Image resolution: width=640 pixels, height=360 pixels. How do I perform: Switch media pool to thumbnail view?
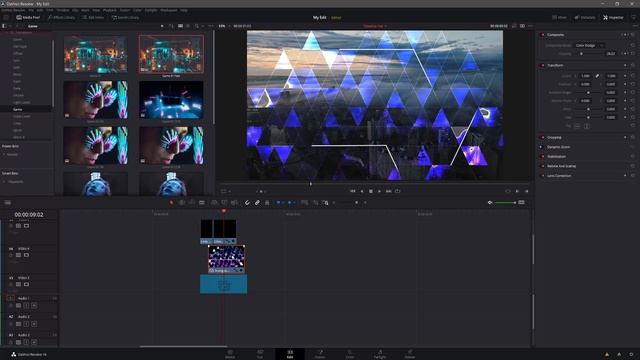(180, 26)
